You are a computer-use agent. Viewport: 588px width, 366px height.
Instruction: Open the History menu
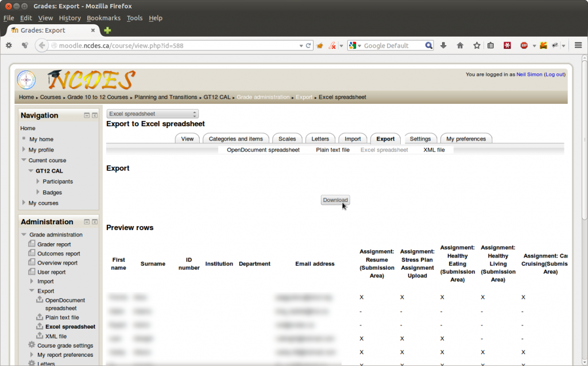tap(69, 18)
